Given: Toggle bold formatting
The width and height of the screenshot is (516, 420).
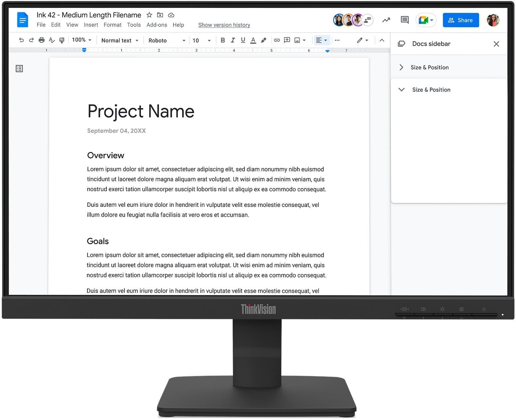Looking at the screenshot, I should tap(223, 40).
